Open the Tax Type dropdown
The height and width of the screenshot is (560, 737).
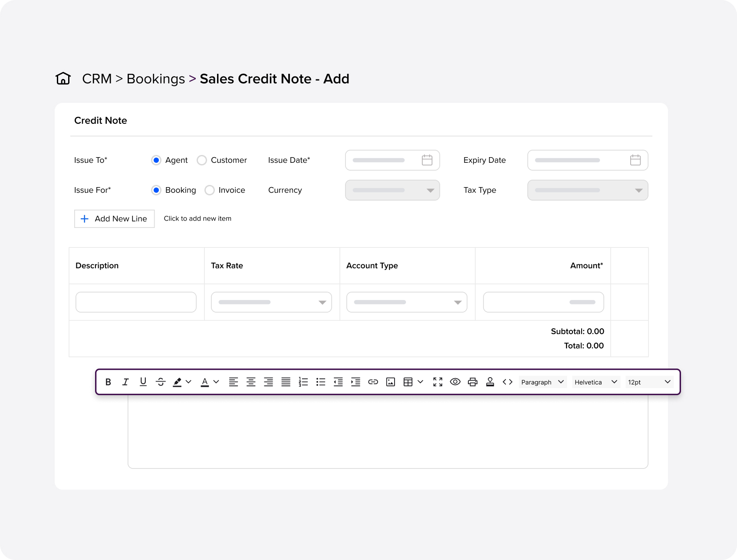pos(588,190)
